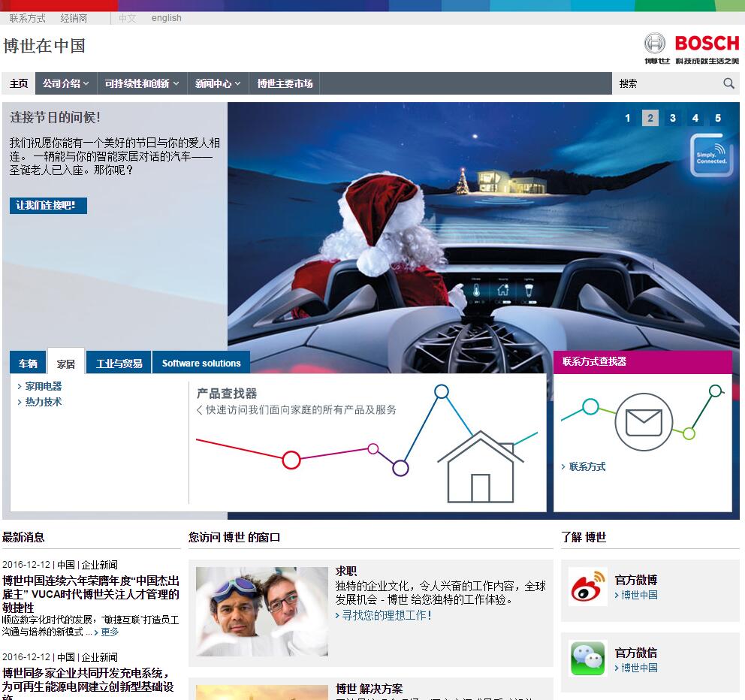
Task: Click the 产品查找器 heading
Action: [x=227, y=394]
